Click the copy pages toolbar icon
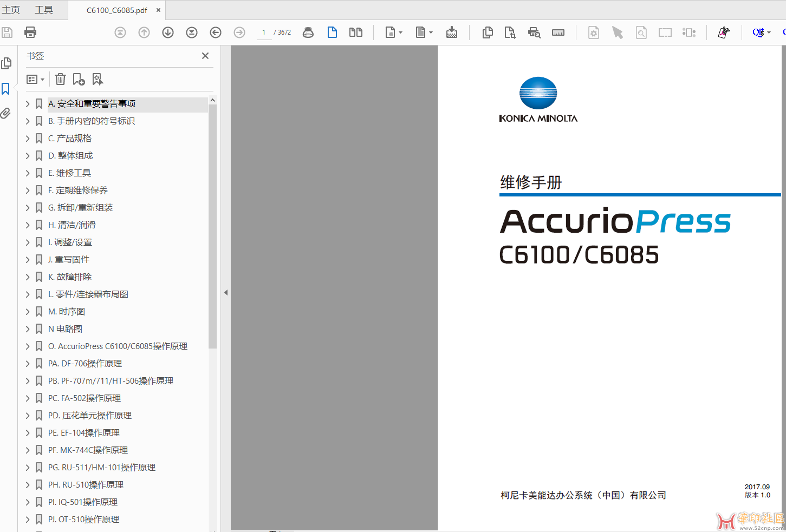The height and width of the screenshot is (532, 786). click(x=488, y=32)
